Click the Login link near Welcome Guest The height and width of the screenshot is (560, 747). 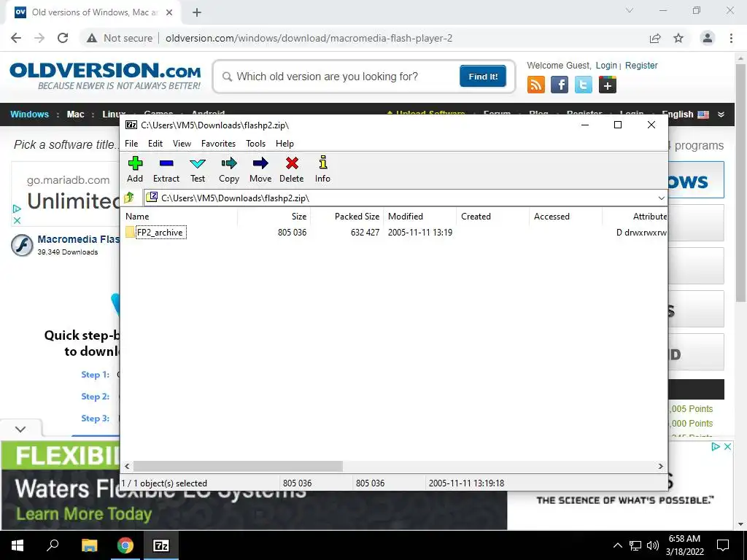tap(606, 65)
